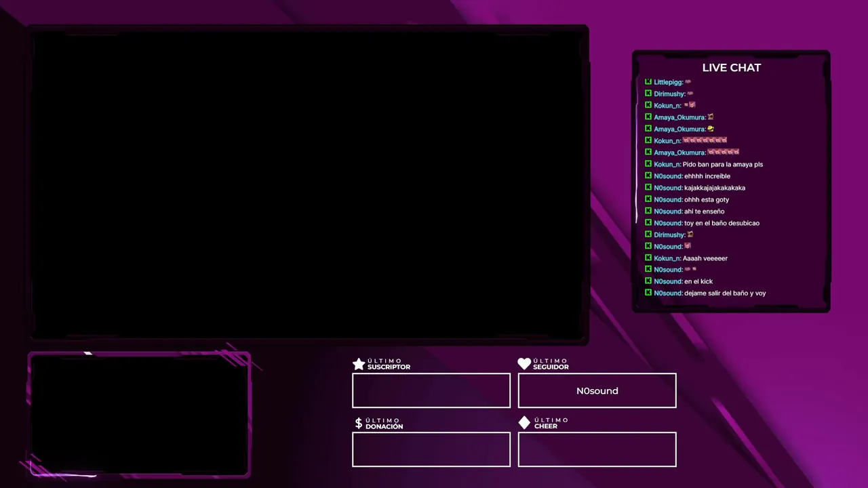Click the star icon beside Último Suscriptor
The image size is (868, 488).
(x=359, y=364)
